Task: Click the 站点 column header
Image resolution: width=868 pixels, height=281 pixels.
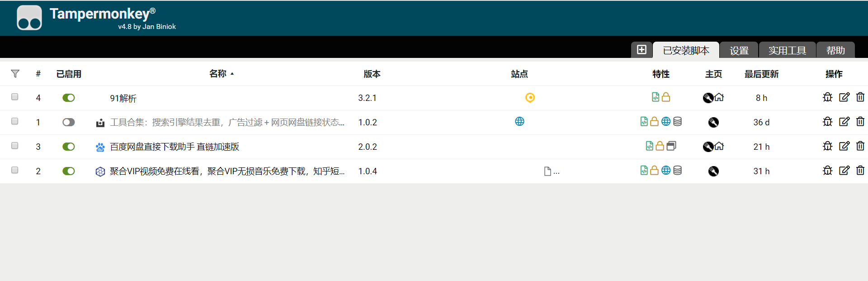Action: pos(519,74)
